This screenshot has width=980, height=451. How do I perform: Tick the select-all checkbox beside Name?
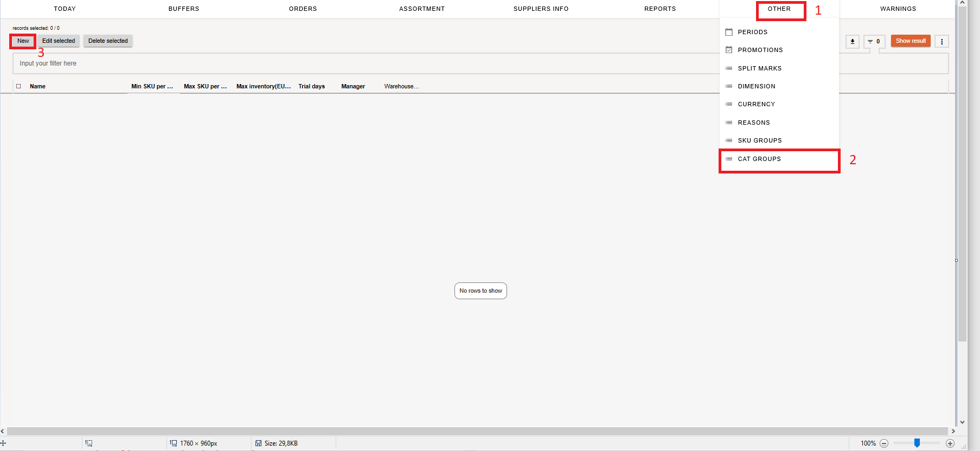coord(18,86)
